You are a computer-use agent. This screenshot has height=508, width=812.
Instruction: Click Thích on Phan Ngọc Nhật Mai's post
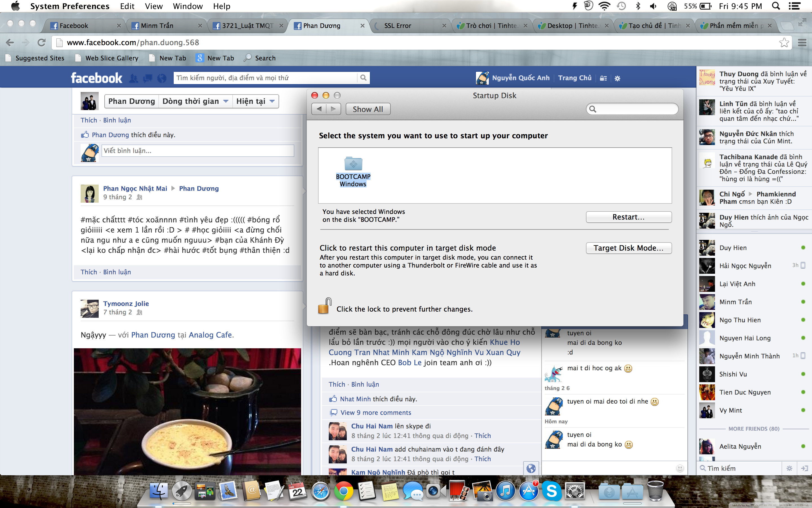(x=89, y=272)
